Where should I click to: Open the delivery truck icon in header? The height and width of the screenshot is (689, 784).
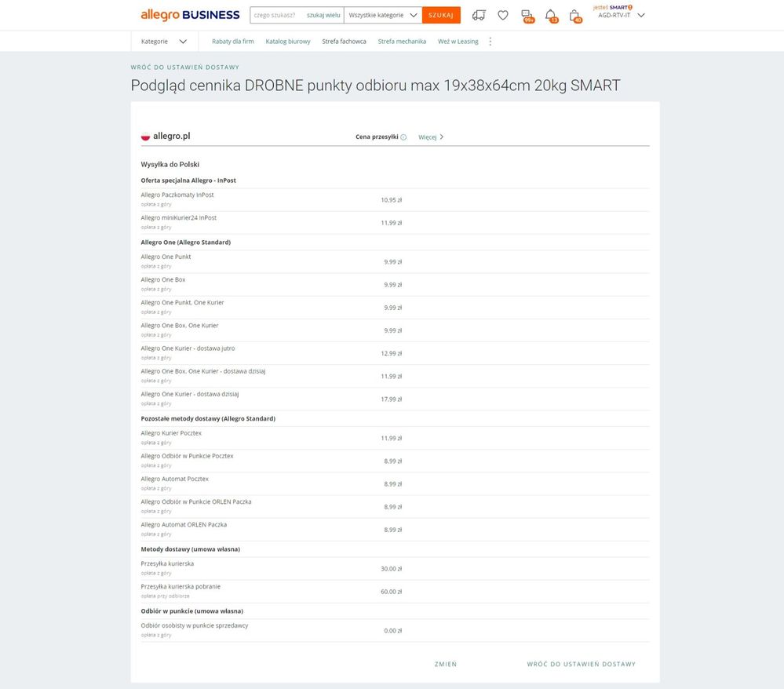tap(479, 16)
